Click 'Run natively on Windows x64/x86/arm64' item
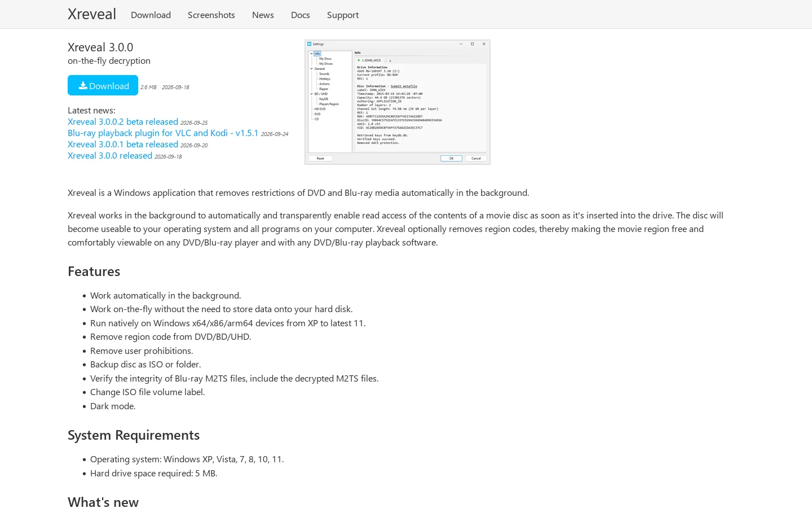The height and width of the screenshot is (508, 812). pos(228,323)
